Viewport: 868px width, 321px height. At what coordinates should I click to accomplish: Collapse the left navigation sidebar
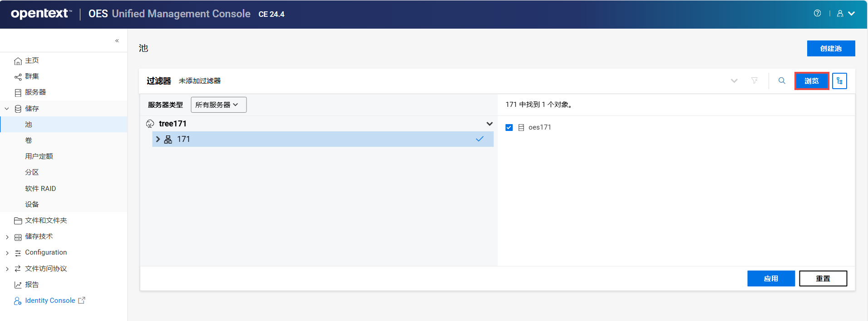pos(117,41)
